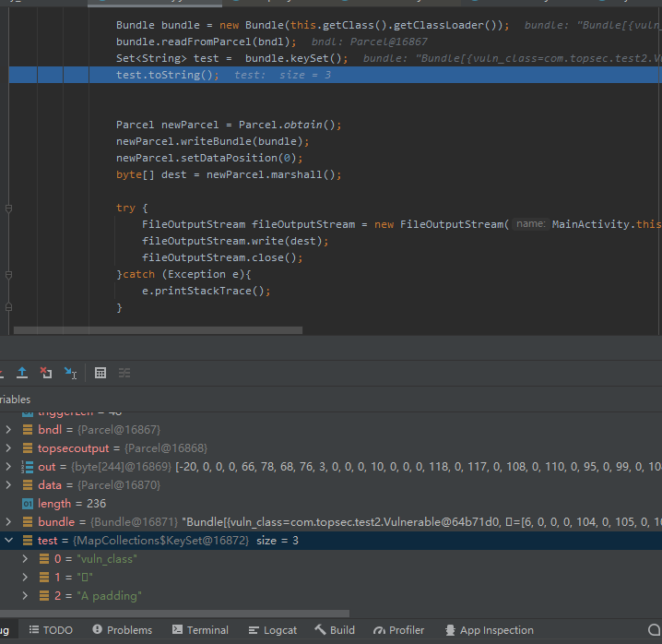
Task: Select value "{Parcel@16868}" of topsecoutput
Action: coord(166,447)
